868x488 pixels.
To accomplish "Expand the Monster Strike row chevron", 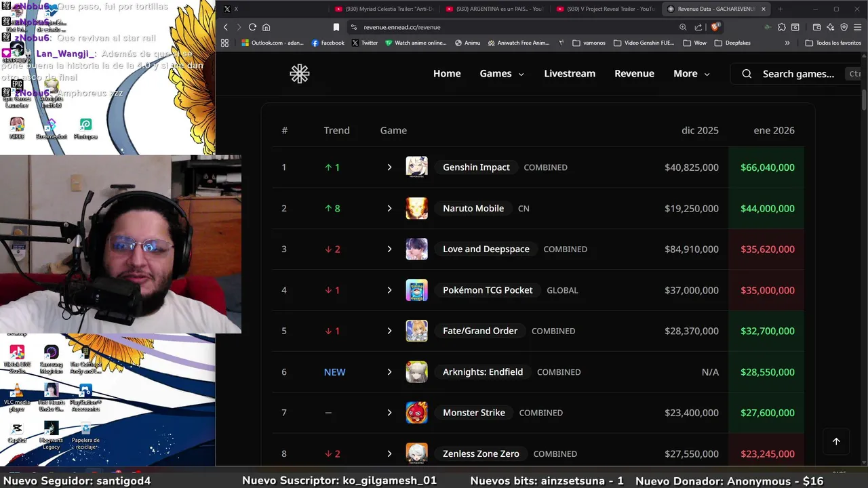I will coord(389,413).
